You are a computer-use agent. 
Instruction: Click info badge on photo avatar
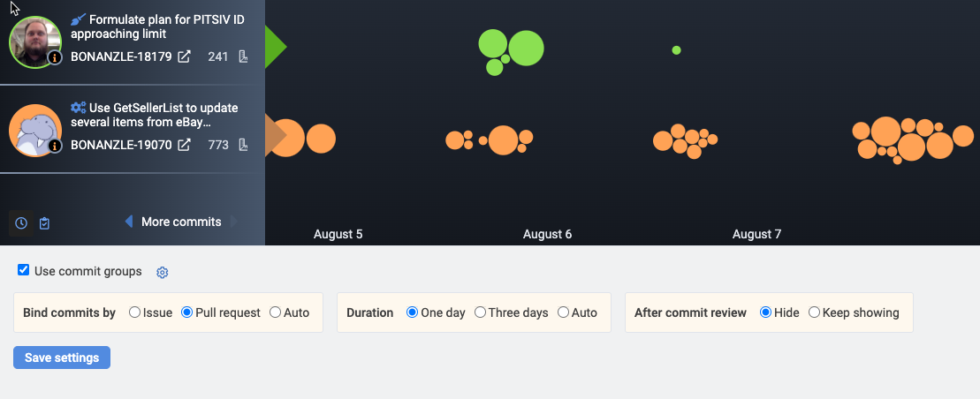[x=55, y=57]
